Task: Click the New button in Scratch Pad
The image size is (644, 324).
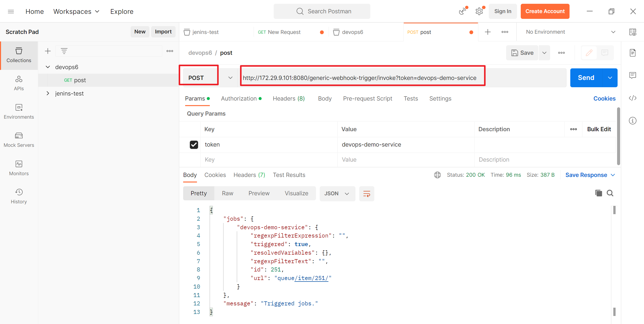Action: point(140,32)
